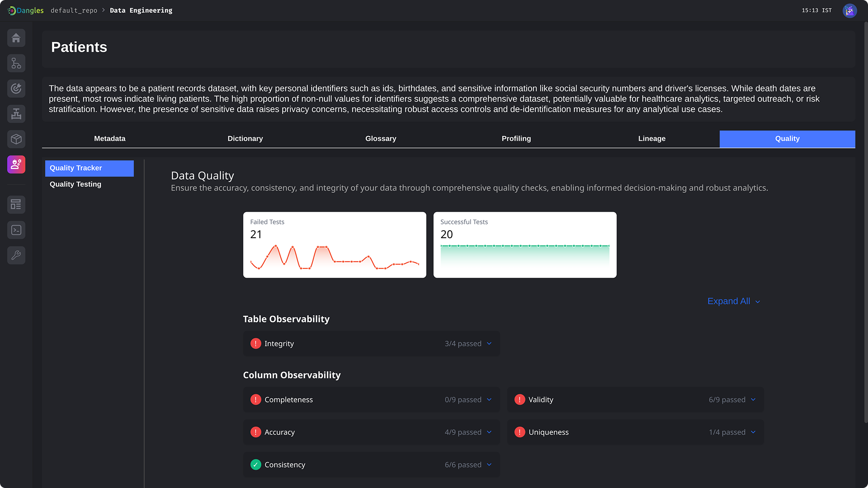Open the circular target sidebar icon
Screen dimensions: 868x488
tap(16, 88)
